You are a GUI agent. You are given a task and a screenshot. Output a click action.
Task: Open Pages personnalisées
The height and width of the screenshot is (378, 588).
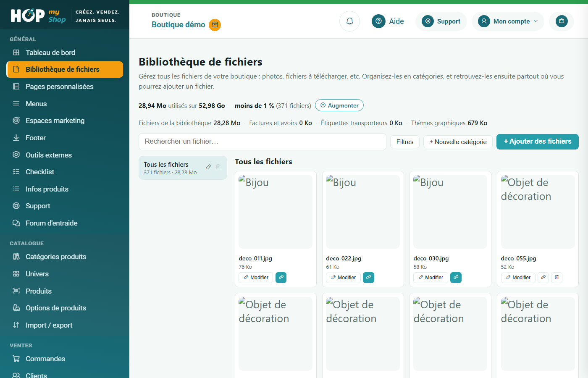[65, 87]
